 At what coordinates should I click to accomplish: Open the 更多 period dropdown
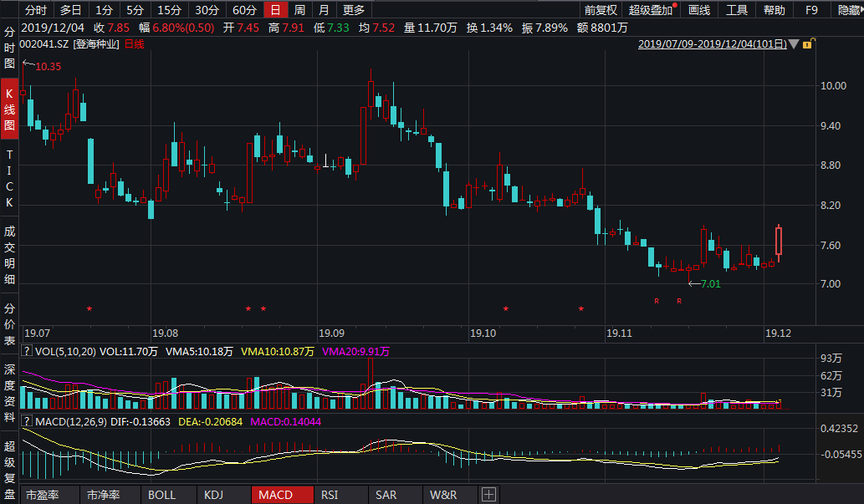coord(353,10)
